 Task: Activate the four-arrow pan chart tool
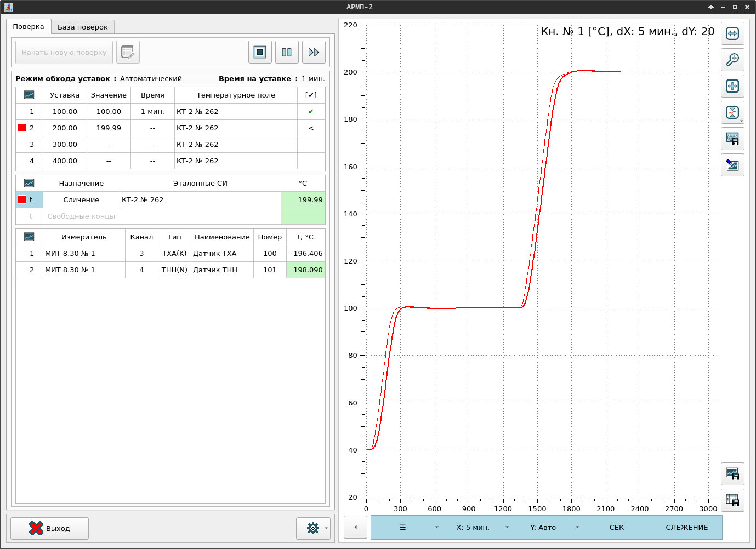(x=732, y=86)
